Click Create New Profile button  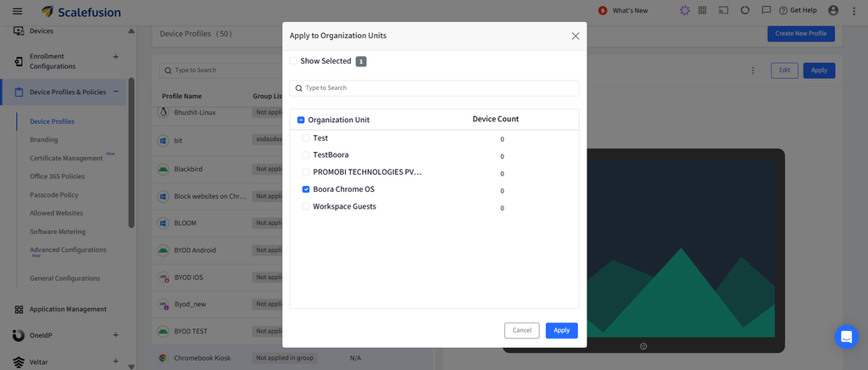coord(800,33)
